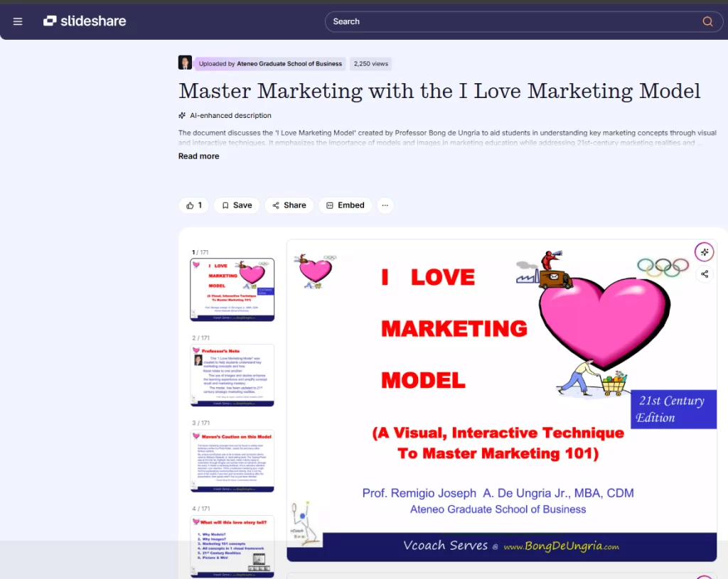Select slide 2 Professor's Note thumbnail
This screenshot has height=579, width=728.
232,375
